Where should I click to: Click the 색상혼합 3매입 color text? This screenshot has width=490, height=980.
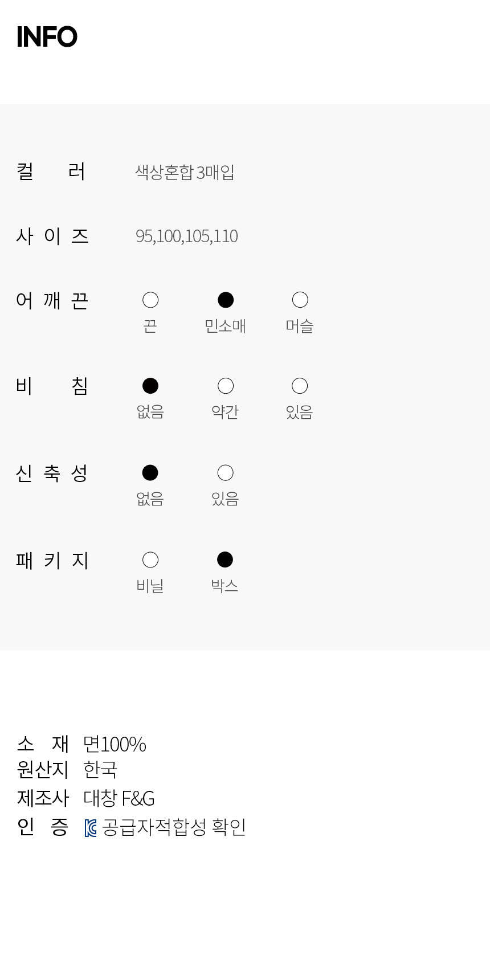click(x=185, y=172)
